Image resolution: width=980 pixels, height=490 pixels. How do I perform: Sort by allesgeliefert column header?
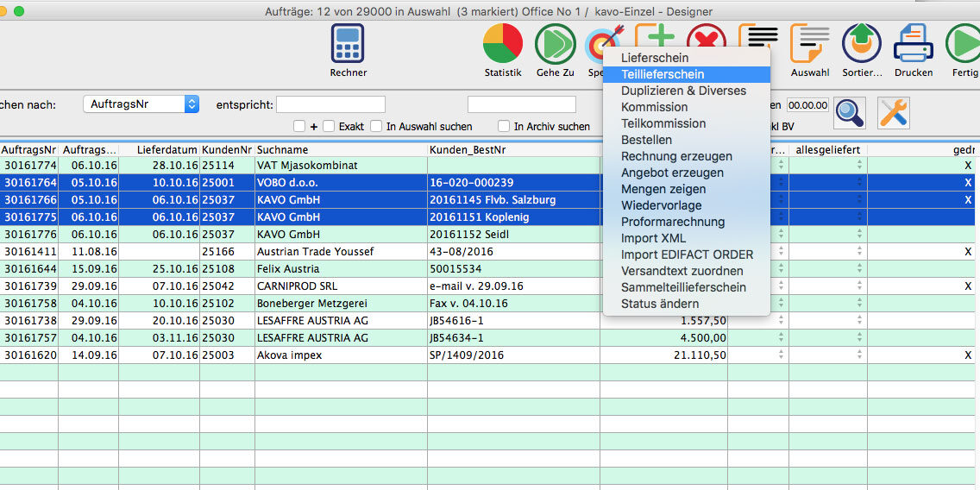point(828,150)
